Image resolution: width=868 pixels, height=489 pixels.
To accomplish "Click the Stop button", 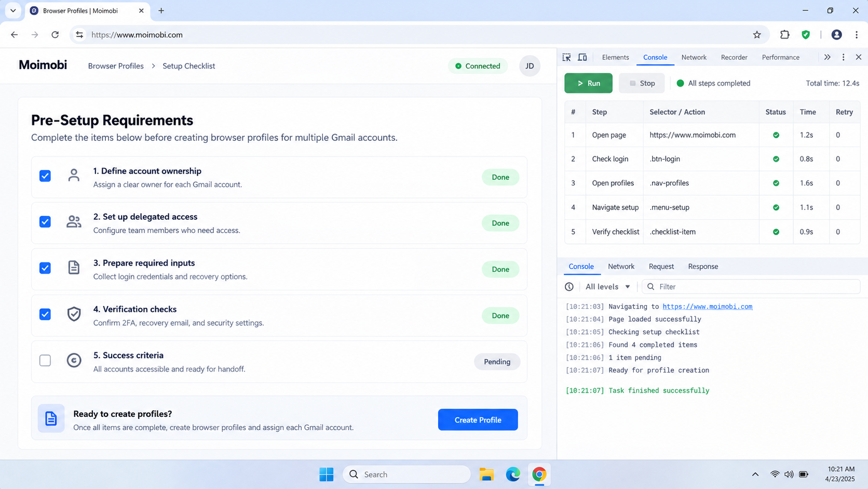I will (x=642, y=83).
